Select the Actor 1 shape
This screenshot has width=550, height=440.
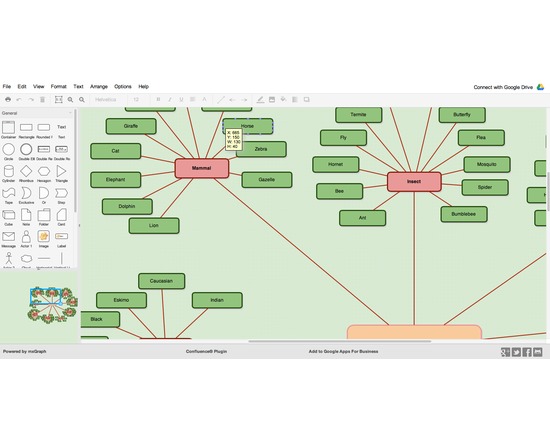[26, 237]
